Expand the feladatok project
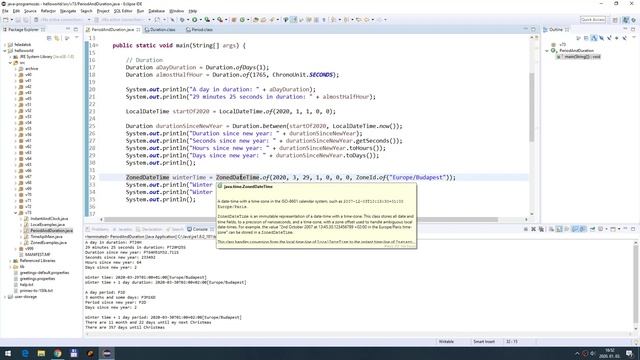Screen dimensions: 640x360 click(x=5, y=44)
